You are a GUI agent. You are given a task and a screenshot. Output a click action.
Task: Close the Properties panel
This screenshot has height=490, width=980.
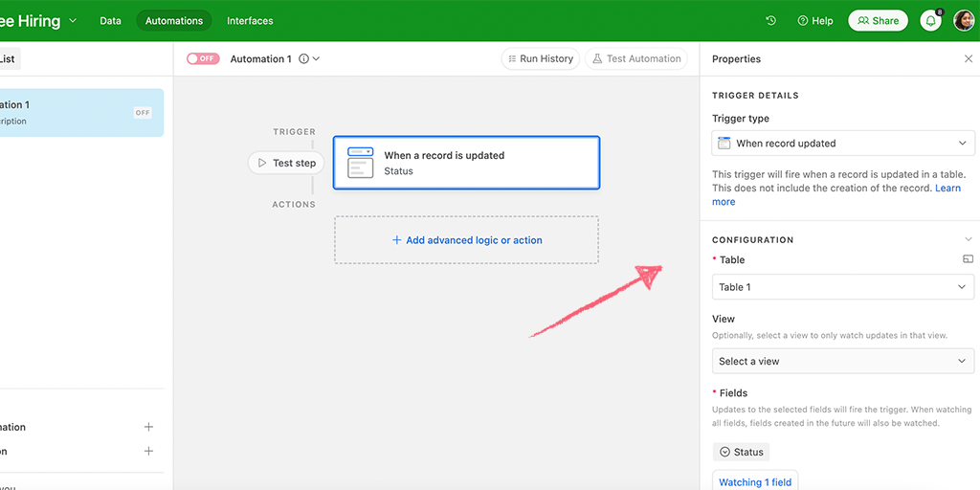coord(968,59)
